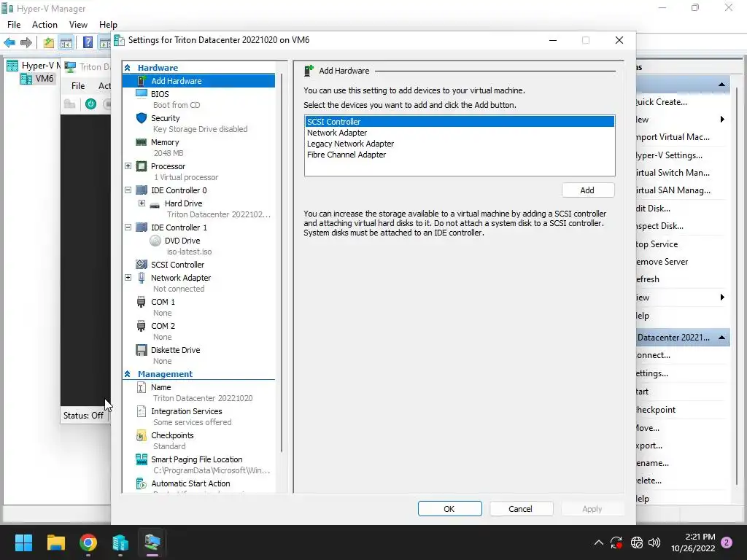This screenshot has height=560, width=747.
Task: Select Legacy Network Adapter in device list
Action: coord(460,144)
